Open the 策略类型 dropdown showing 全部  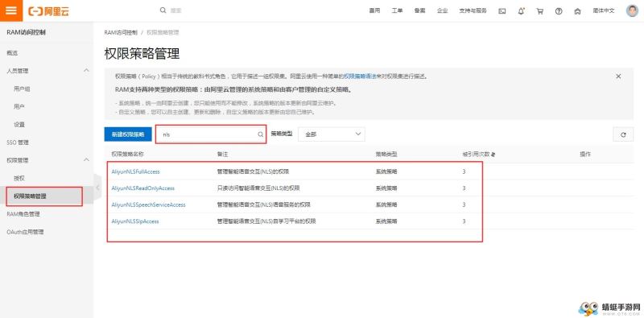[x=332, y=134]
